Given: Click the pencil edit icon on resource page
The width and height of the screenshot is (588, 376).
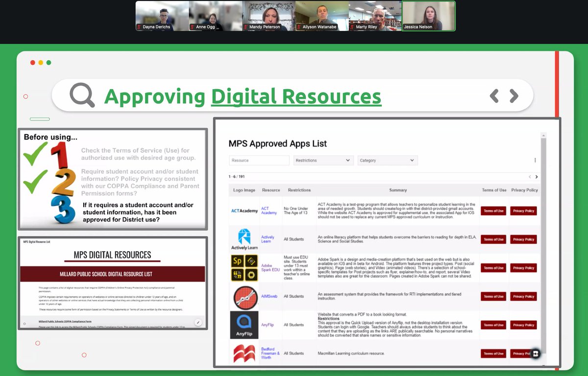Looking at the screenshot, I should (x=197, y=323).
